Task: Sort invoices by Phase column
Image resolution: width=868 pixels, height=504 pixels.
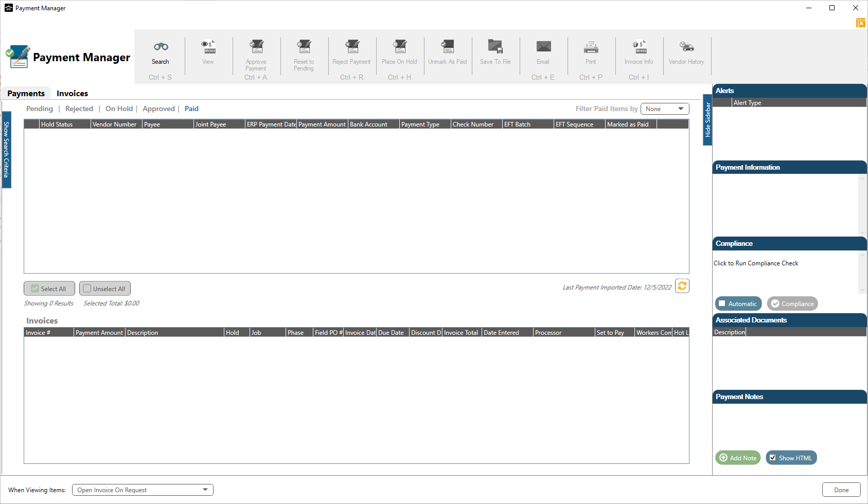Action: pyautogui.click(x=299, y=333)
